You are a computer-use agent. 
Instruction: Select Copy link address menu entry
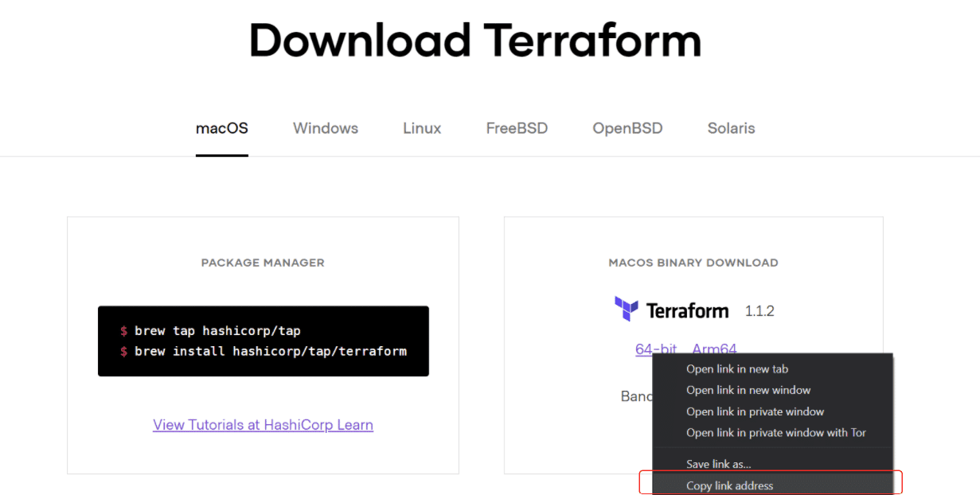(772, 485)
